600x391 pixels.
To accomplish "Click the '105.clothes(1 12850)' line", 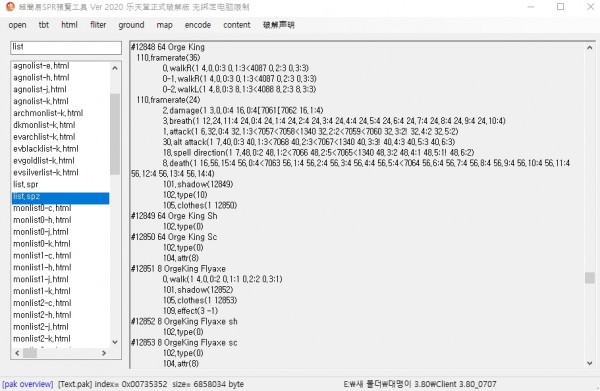I will point(200,205).
